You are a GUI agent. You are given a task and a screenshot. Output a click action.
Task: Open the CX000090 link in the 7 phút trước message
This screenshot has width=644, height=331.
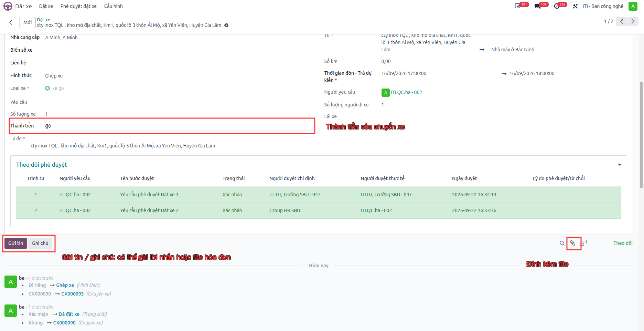coord(64,323)
